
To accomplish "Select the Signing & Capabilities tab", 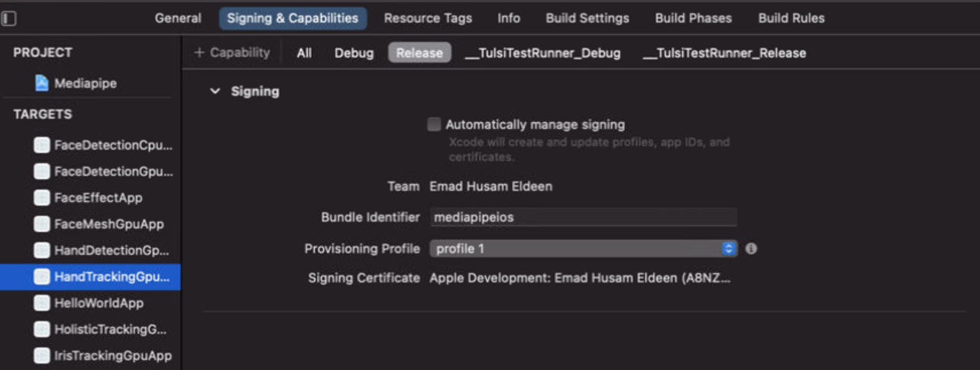I will (293, 18).
